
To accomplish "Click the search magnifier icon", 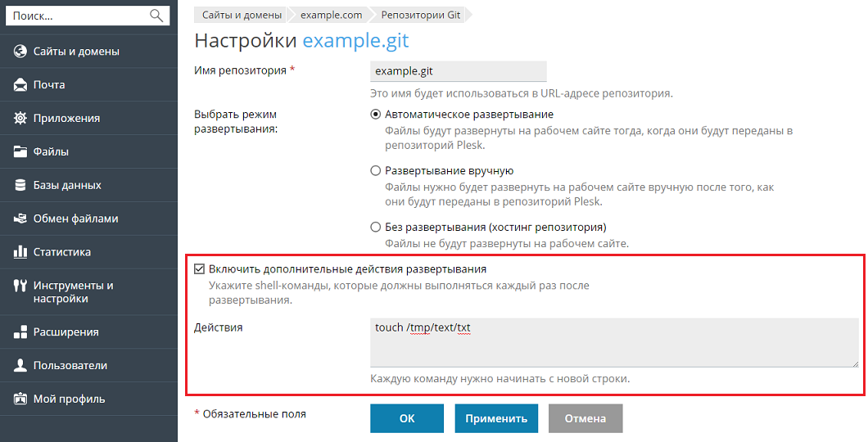I will 156,15.
